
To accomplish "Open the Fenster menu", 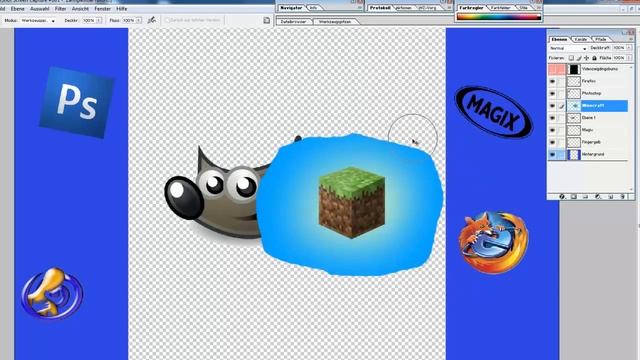I will tap(102, 9).
